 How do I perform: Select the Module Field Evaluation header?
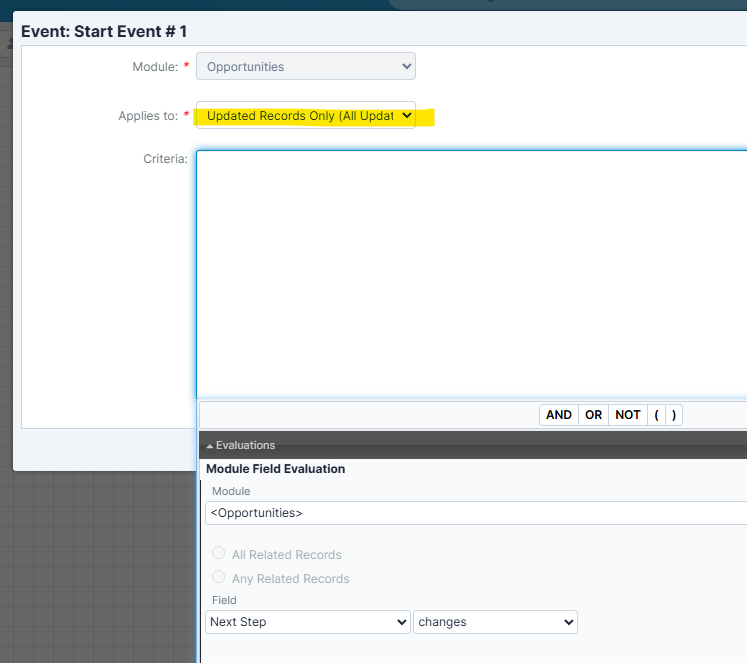(275, 469)
